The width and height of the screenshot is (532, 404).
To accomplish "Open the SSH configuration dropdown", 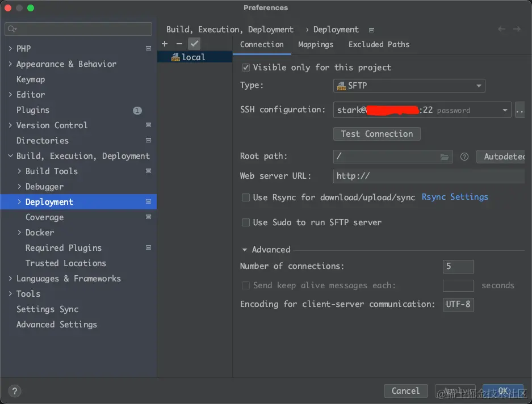I will click(x=422, y=110).
